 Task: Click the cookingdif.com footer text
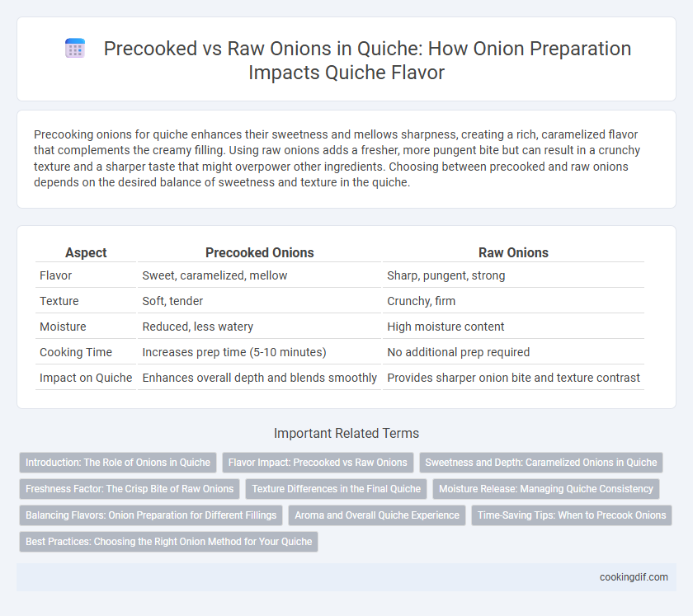(x=634, y=577)
